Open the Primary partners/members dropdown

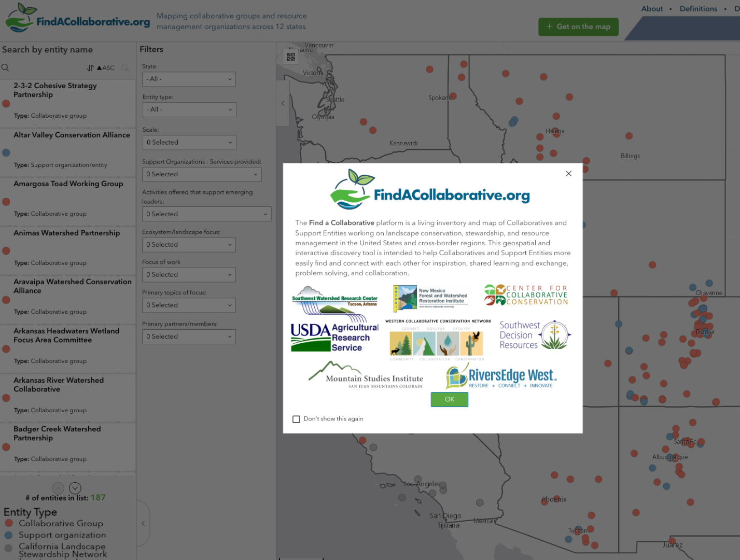189,337
